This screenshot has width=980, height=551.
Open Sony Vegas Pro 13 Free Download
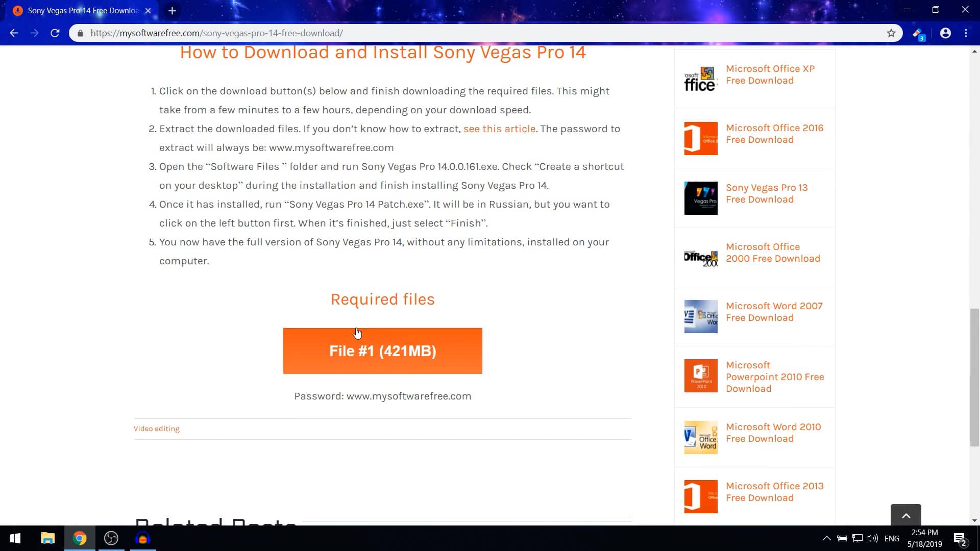point(767,193)
